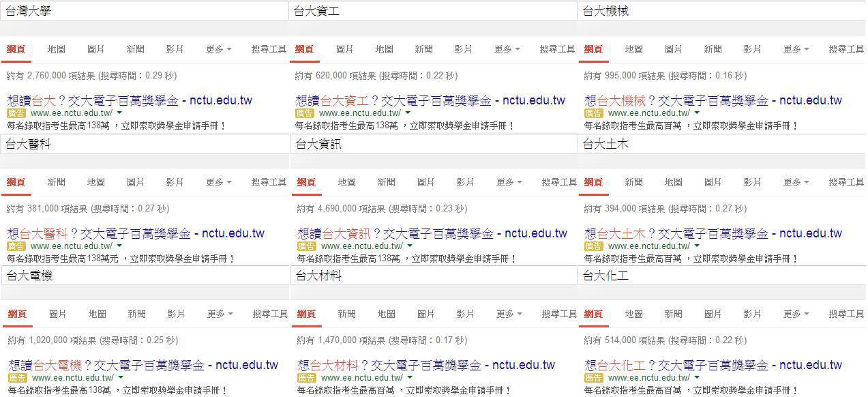This screenshot has height=397, width=868.
Task: Click the 台大材料 search input field
Action: click(433, 276)
